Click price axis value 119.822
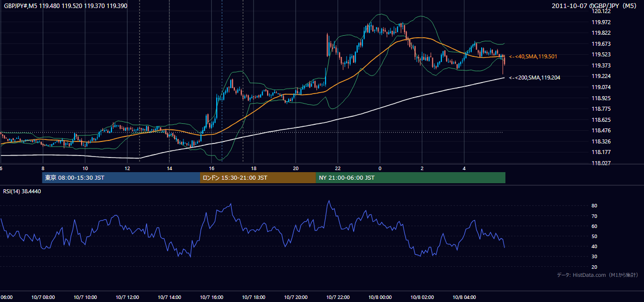Image resolution: width=644 pixels, height=302 pixels. [601, 33]
